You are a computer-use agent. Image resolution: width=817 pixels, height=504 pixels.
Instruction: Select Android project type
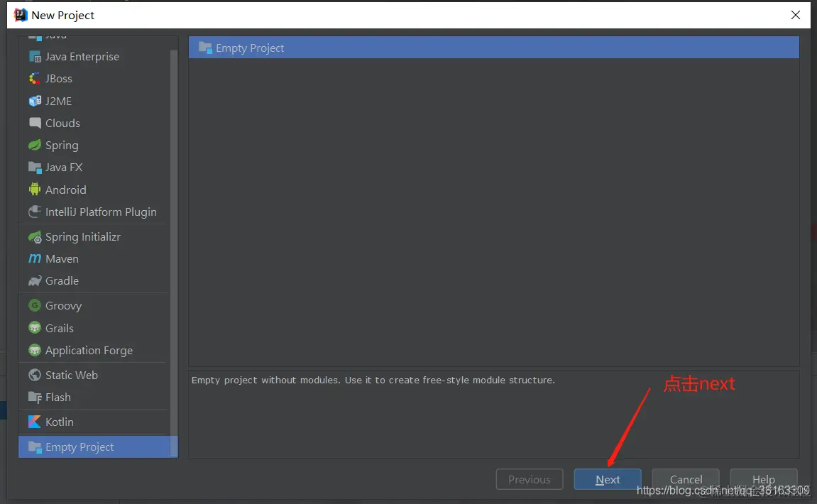(94, 190)
